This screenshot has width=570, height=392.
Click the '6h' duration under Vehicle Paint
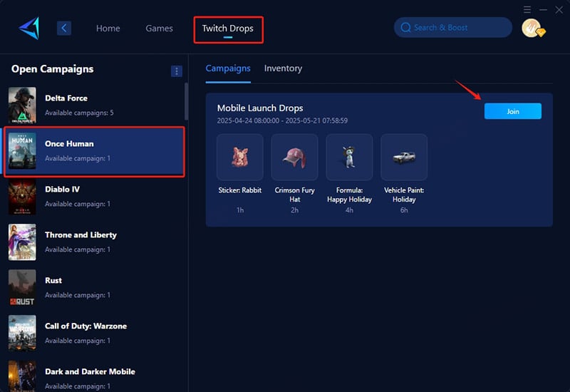404,210
